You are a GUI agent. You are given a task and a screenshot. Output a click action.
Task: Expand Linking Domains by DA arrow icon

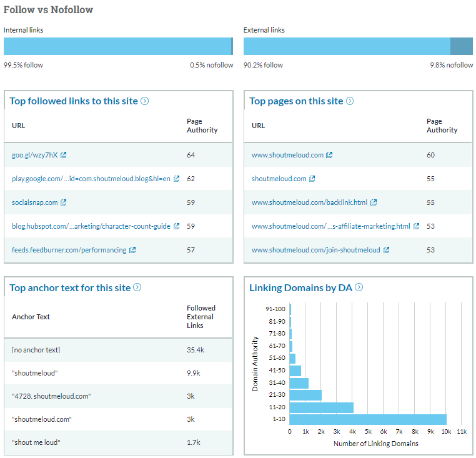pyautogui.click(x=359, y=287)
